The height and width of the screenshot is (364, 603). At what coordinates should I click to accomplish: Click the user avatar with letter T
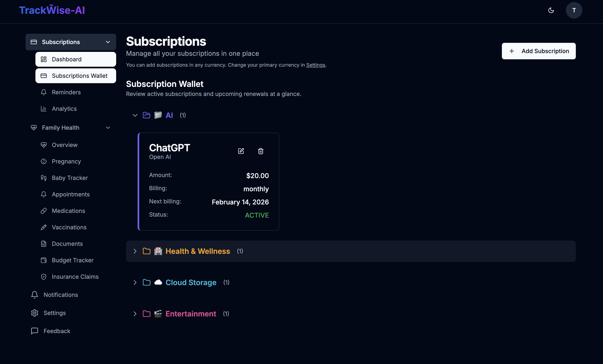click(x=574, y=10)
